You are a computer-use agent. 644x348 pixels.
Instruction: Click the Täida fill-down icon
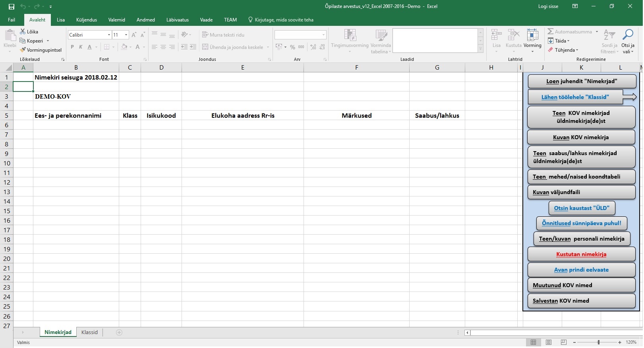coord(551,41)
